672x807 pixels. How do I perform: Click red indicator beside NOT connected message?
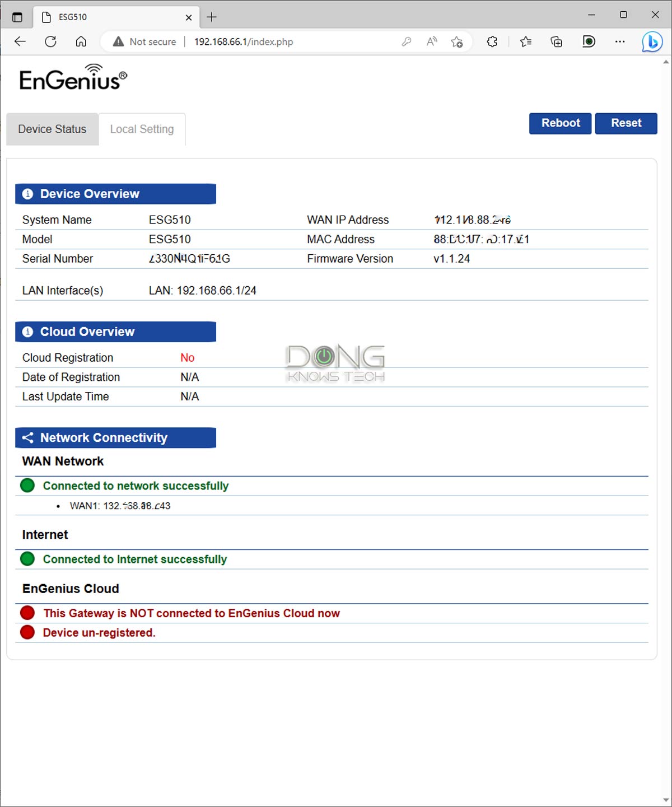[x=27, y=613]
